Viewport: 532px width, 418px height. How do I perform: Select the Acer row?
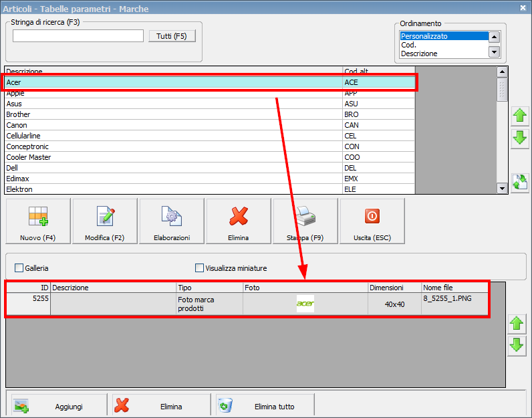coord(210,82)
